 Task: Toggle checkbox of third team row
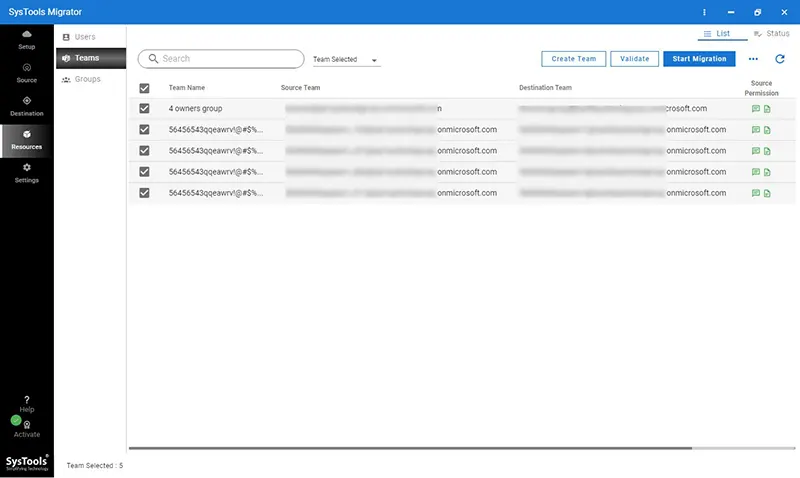144,151
